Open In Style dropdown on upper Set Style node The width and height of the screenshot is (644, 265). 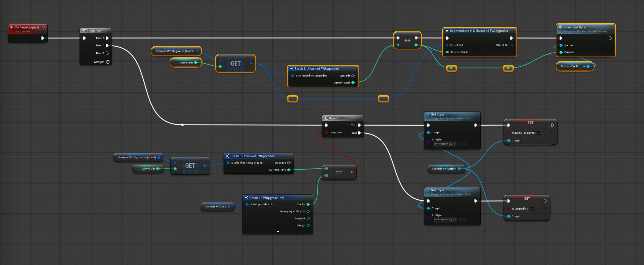pos(445,144)
